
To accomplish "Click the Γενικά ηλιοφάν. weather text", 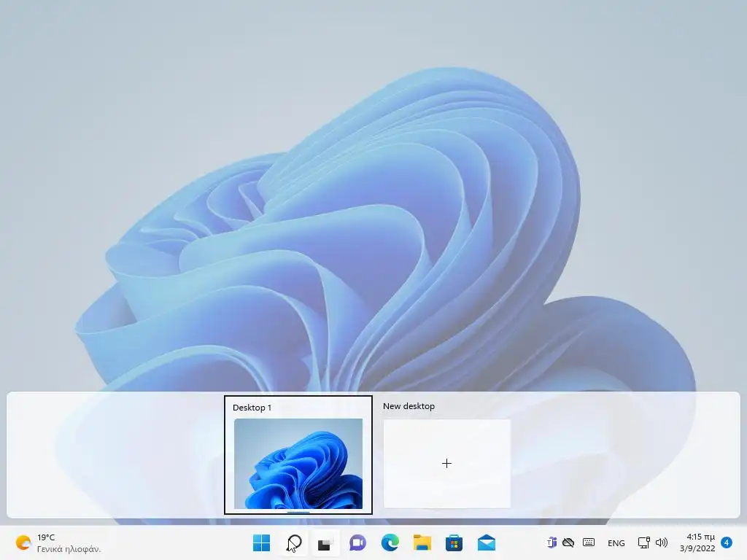I will coord(69,549).
